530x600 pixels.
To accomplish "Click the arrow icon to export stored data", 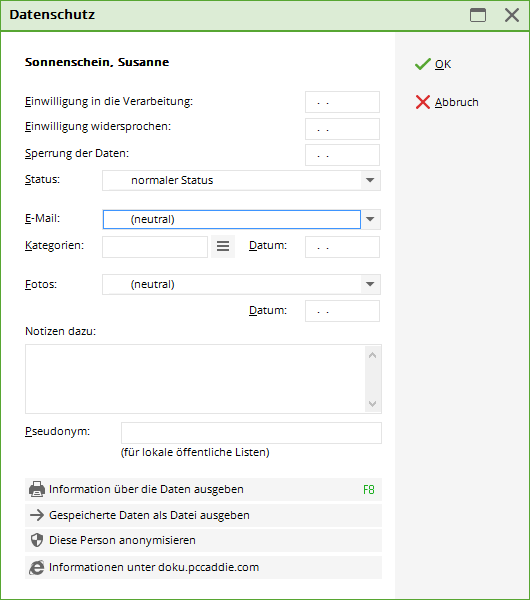I will [x=37, y=515].
